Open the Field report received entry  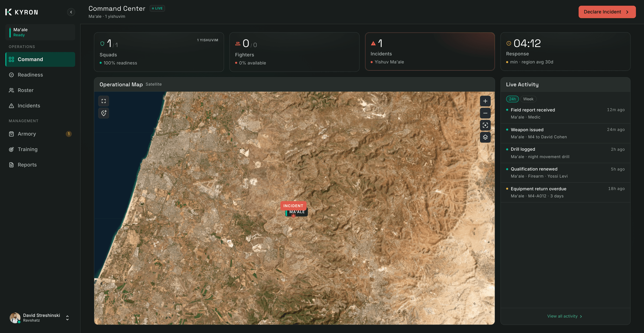(x=565, y=113)
